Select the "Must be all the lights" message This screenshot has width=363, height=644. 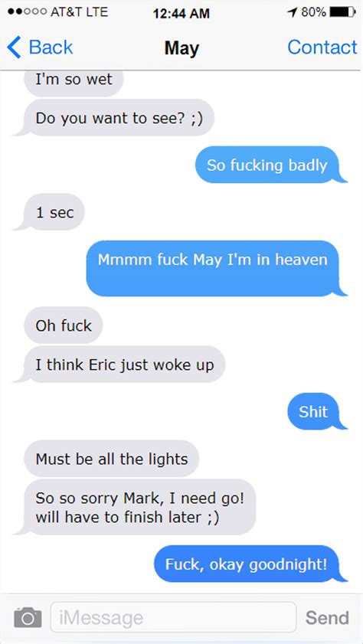(112, 459)
